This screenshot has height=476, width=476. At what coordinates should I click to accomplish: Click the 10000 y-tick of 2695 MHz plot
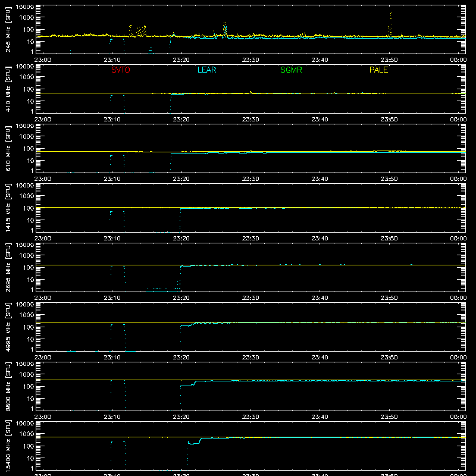pos(25,245)
